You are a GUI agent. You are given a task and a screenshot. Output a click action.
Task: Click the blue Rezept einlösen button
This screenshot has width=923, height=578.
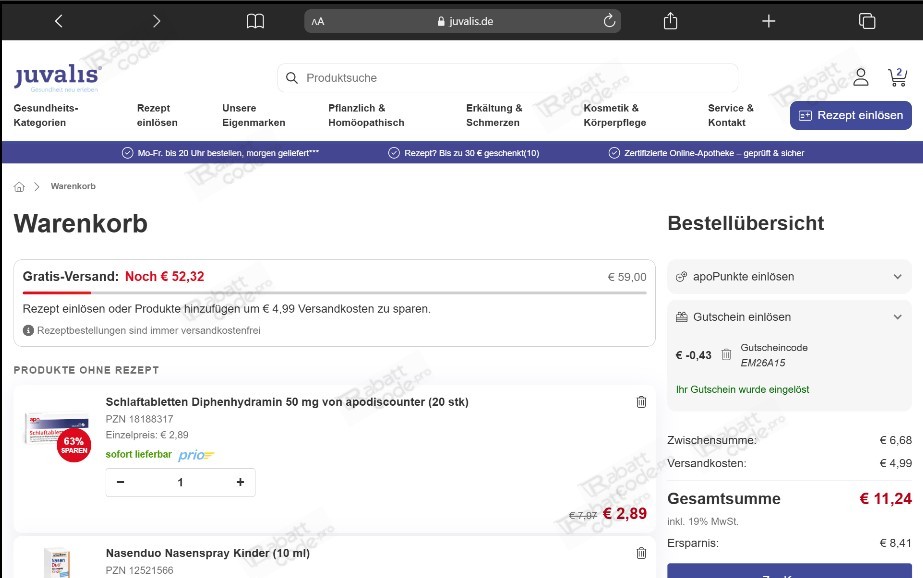851,115
